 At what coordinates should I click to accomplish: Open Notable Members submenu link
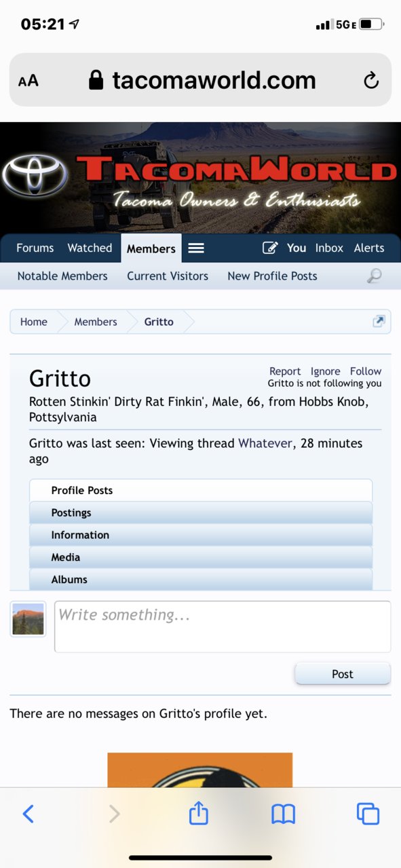pos(62,276)
